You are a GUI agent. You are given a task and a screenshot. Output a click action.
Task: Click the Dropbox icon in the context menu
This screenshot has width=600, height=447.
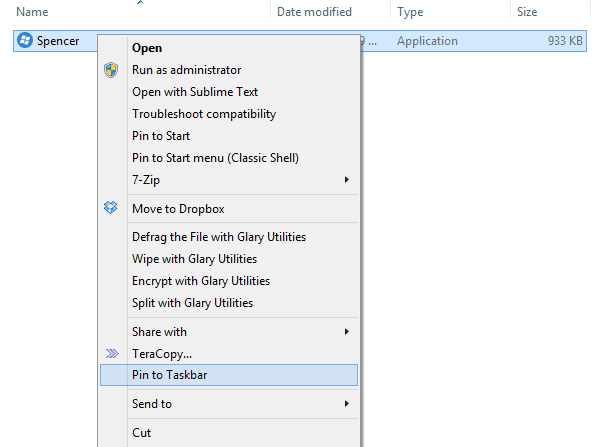pyautogui.click(x=111, y=208)
